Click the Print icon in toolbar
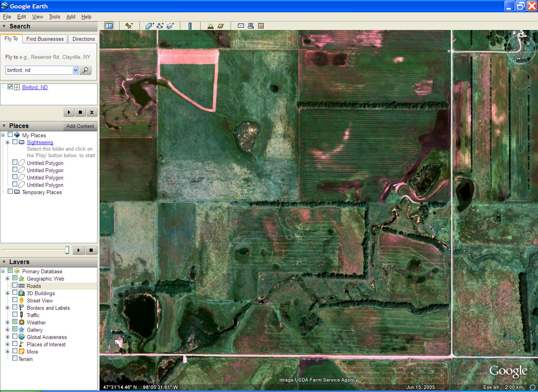The image size is (538, 392). coord(251,26)
